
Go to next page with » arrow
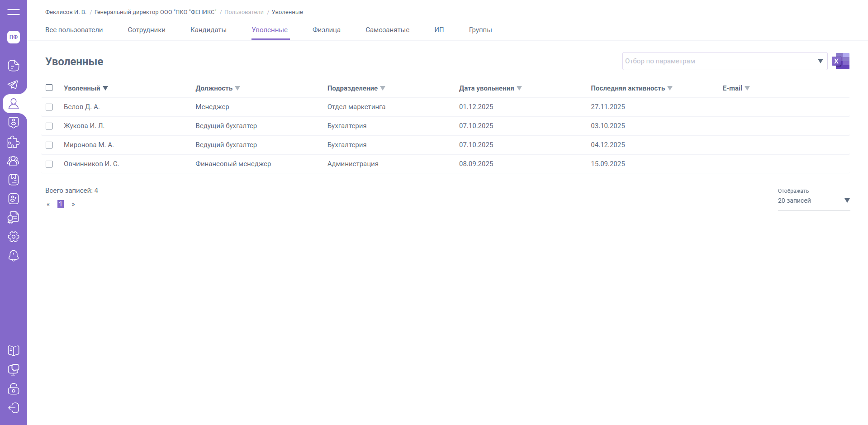coord(73,205)
